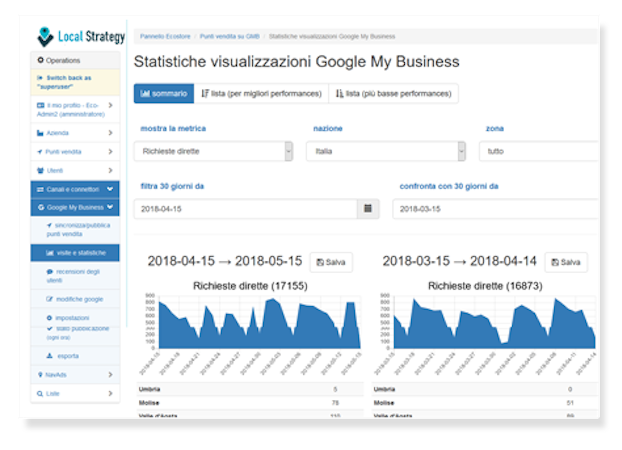The width and height of the screenshot is (622, 450).
Task: Open recensioni degli utenti
Action: click(x=73, y=276)
